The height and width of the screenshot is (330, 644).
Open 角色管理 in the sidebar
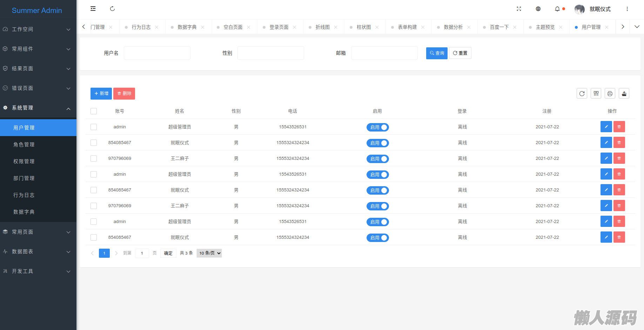coord(24,144)
